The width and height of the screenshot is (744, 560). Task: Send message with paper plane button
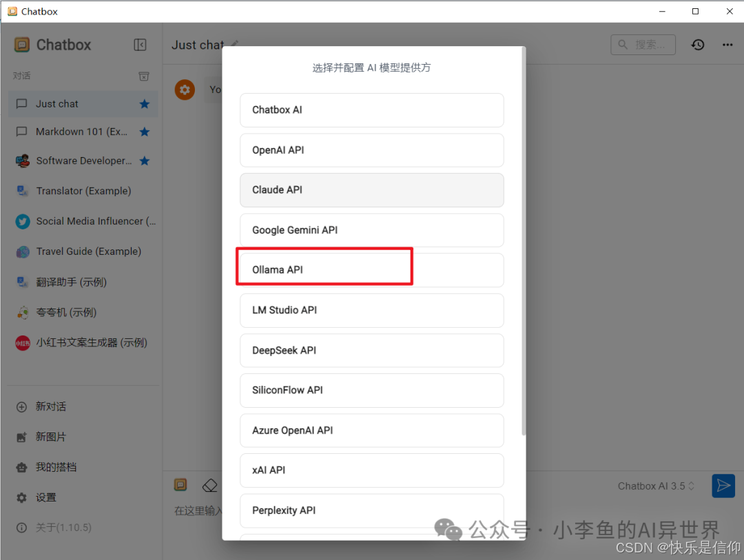(723, 486)
